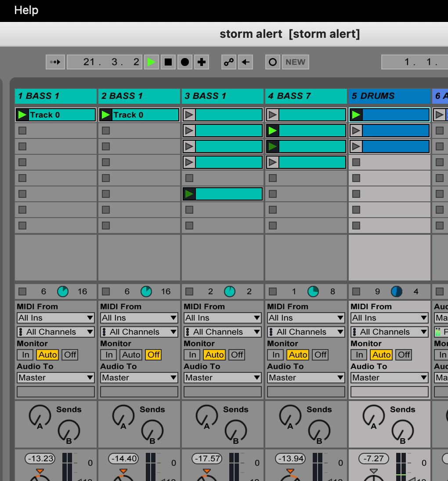Viewport: 448px width, 481px height.
Task: Open All Channels dropdown on 1 BASS 1
Action: (x=56, y=332)
